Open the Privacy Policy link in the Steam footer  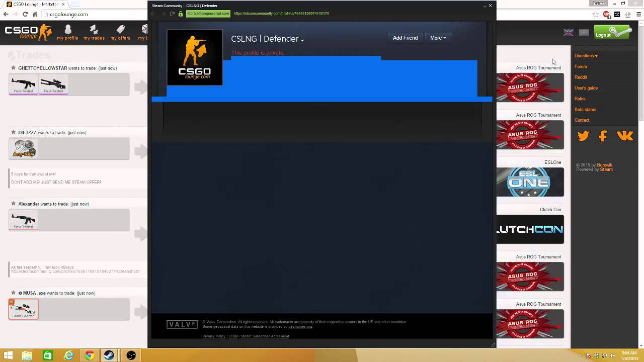click(214, 336)
